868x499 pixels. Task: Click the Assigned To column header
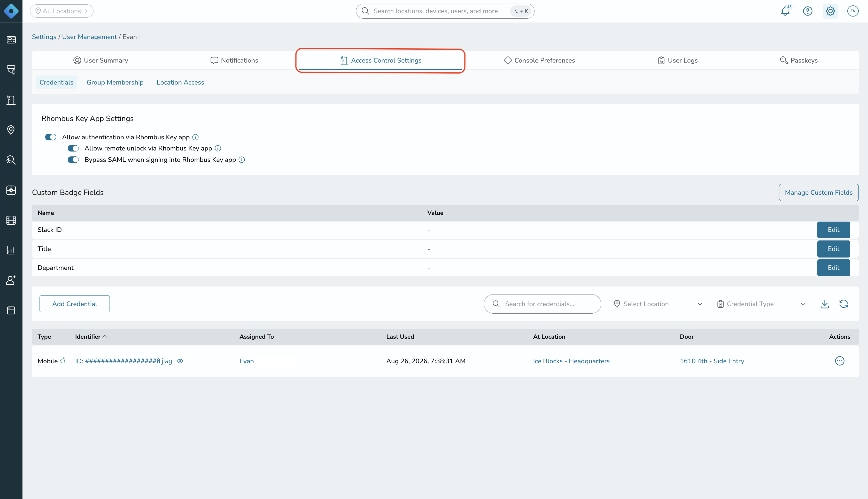257,337
